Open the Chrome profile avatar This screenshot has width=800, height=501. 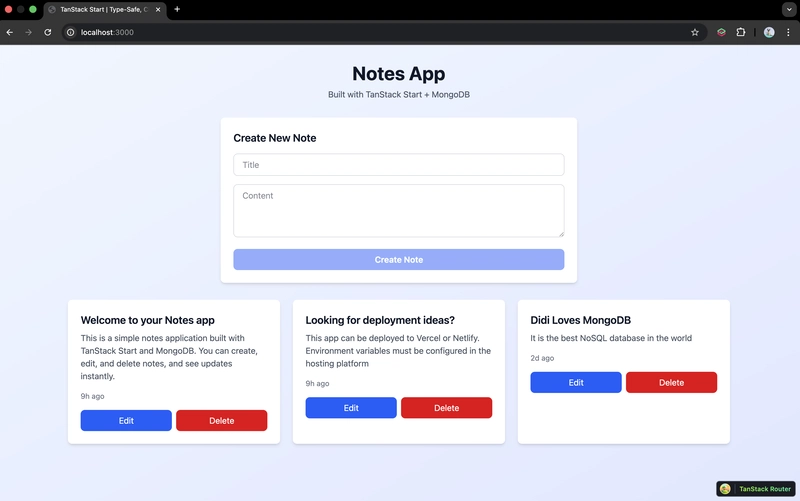point(769,32)
